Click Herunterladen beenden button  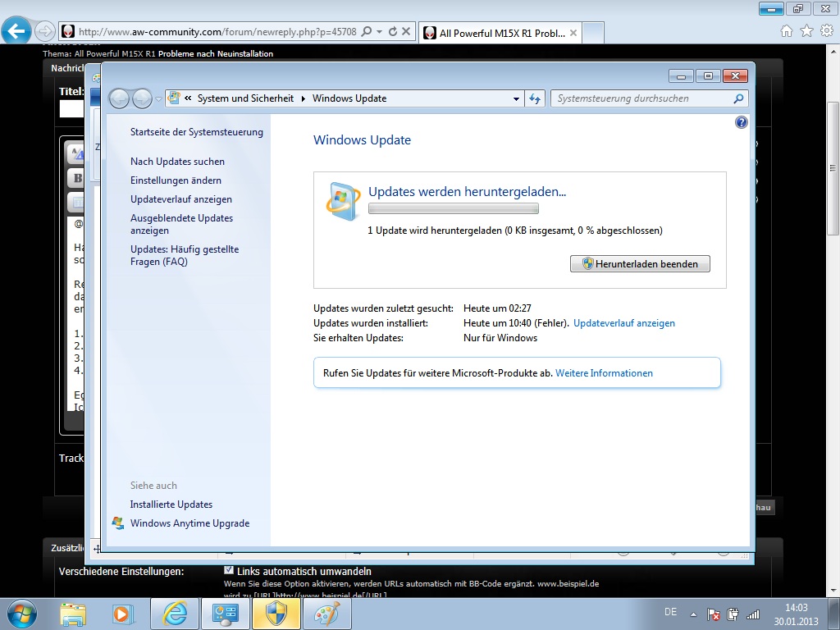point(640,263)
